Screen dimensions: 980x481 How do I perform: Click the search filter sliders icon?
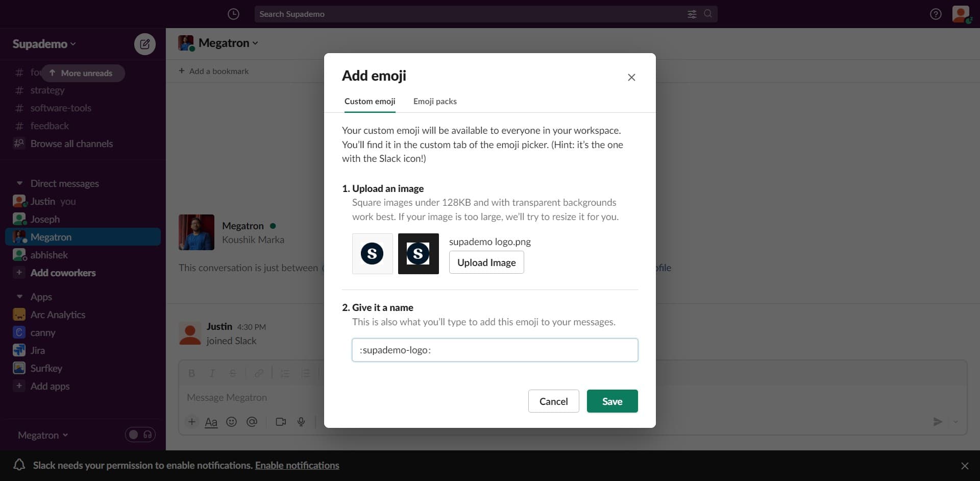[x=692, y=14]
